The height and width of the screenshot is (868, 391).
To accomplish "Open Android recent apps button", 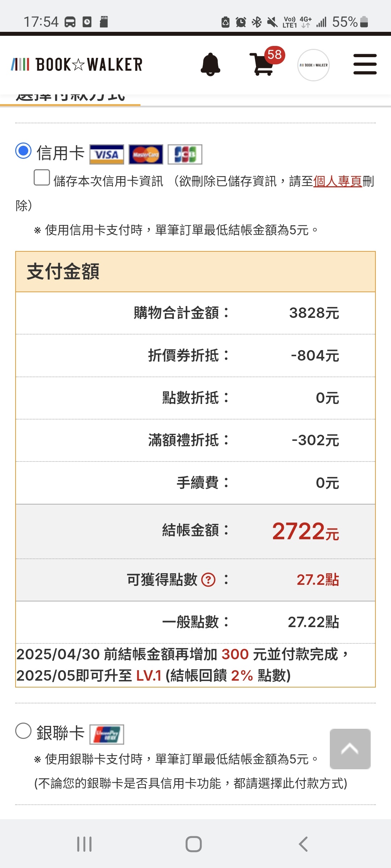I will point(84,844).
